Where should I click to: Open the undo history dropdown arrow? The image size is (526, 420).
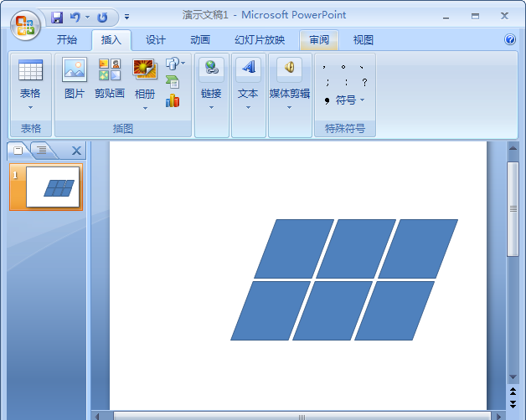click(88, 17)
